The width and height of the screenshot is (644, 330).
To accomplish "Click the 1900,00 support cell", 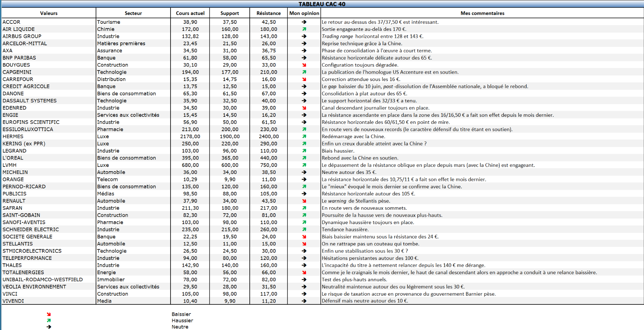I will [230, 136].
